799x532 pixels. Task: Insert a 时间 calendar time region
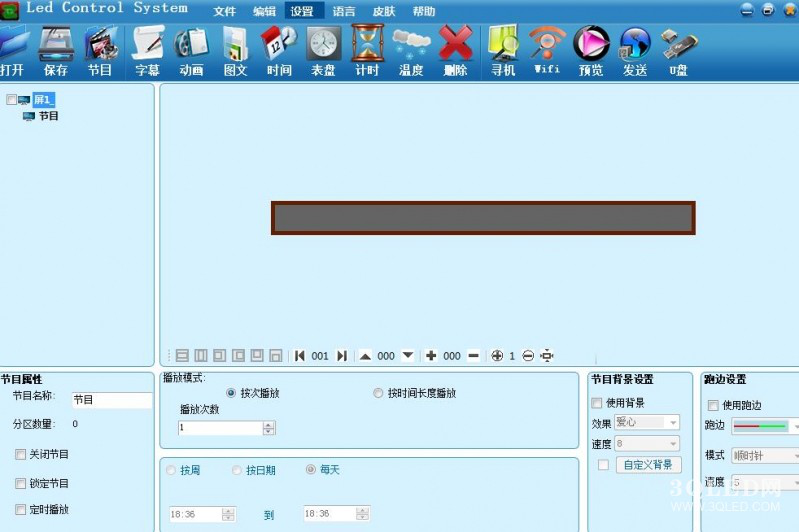(x=279, y=51)
